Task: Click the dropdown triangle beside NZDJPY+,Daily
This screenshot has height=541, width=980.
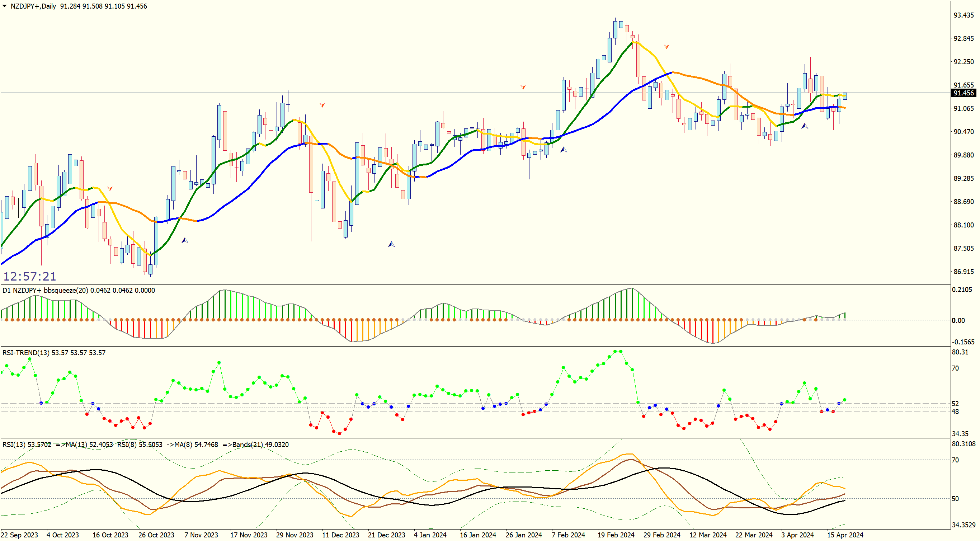Action: click(x=5, y=6)
